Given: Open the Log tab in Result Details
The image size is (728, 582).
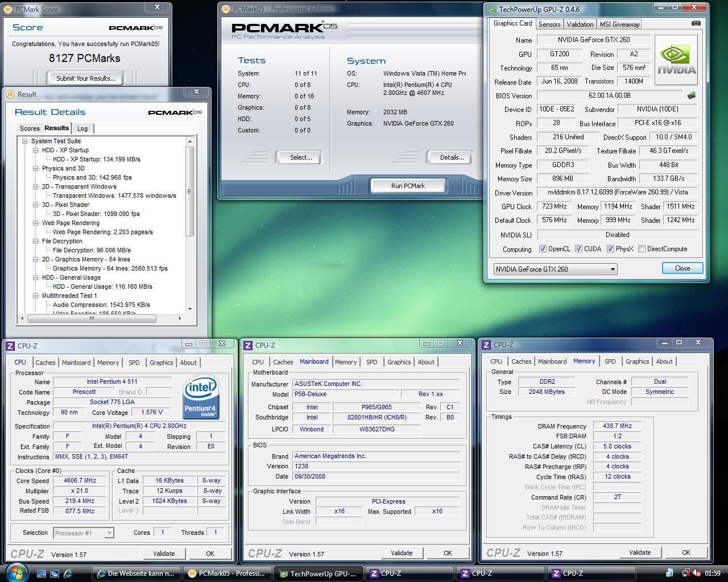Looking at the screenshot, I should coord(82,128).
